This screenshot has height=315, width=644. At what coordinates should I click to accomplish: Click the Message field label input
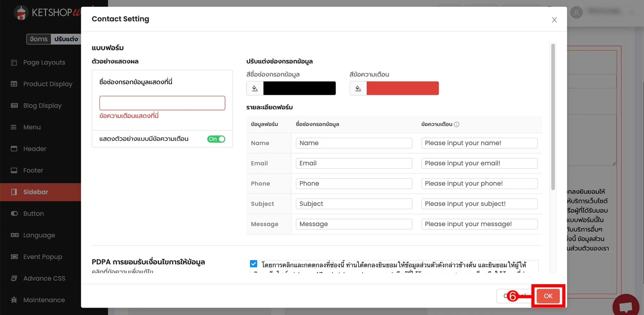(354, 224)
